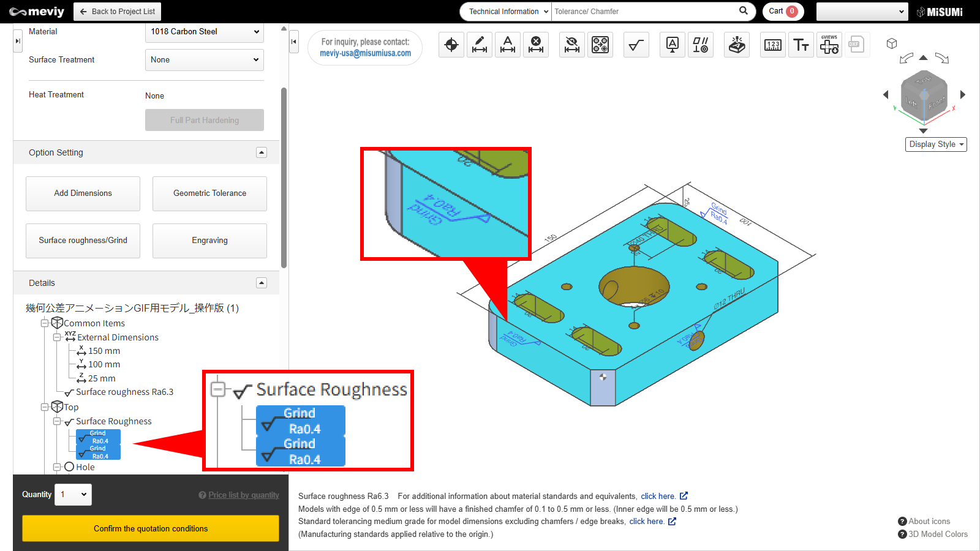Click the Add Dimensions button
Screen dimensions: 980x551
83,193
